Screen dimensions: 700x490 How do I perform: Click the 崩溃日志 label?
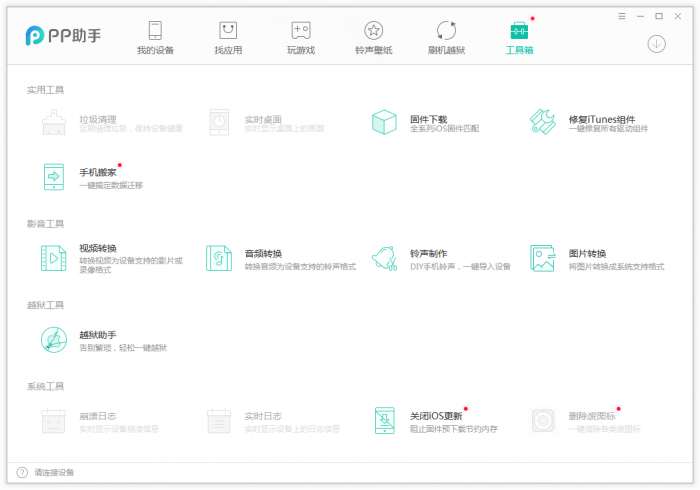click(x=98, y=416)
